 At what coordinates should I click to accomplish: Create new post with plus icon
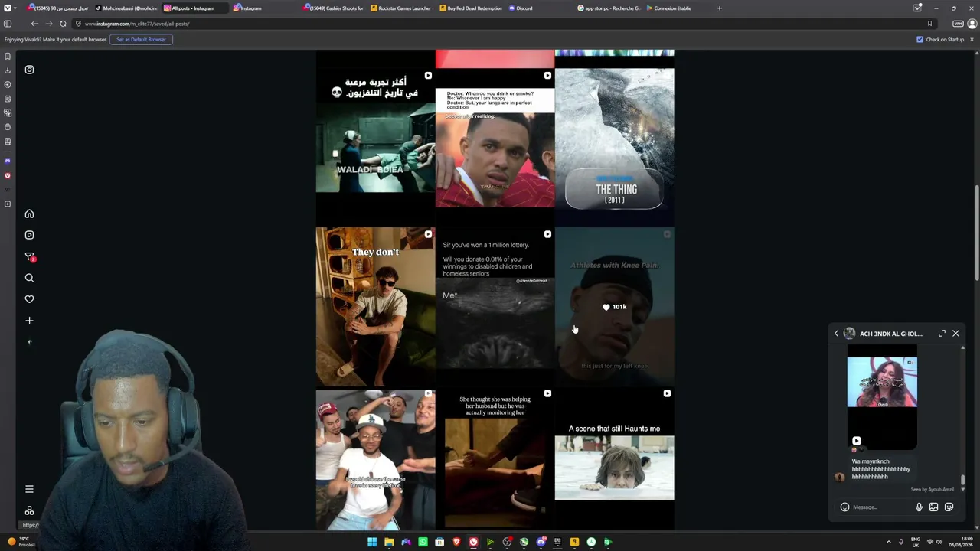(x=29, y=321)
